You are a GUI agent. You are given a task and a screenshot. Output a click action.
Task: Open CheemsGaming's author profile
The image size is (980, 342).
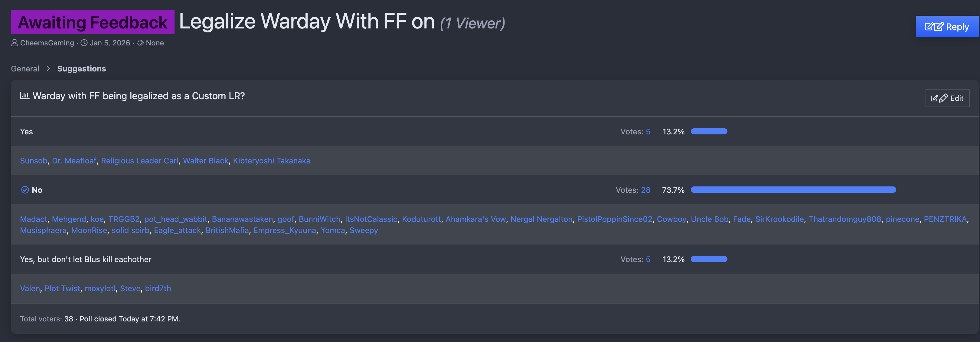(x=47, y=43)
